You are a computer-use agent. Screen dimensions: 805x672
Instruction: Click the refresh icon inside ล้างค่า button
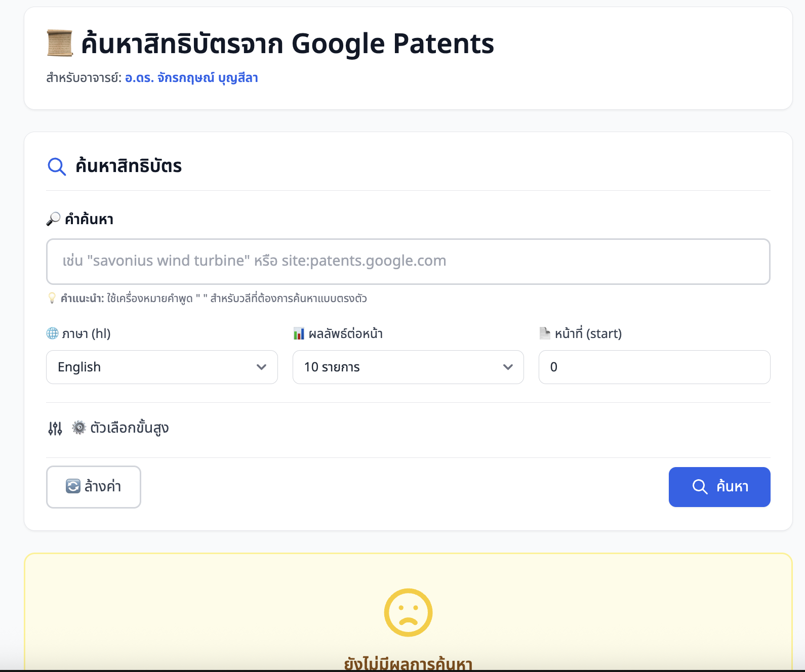pyautogui.click(x=73, y=486)
